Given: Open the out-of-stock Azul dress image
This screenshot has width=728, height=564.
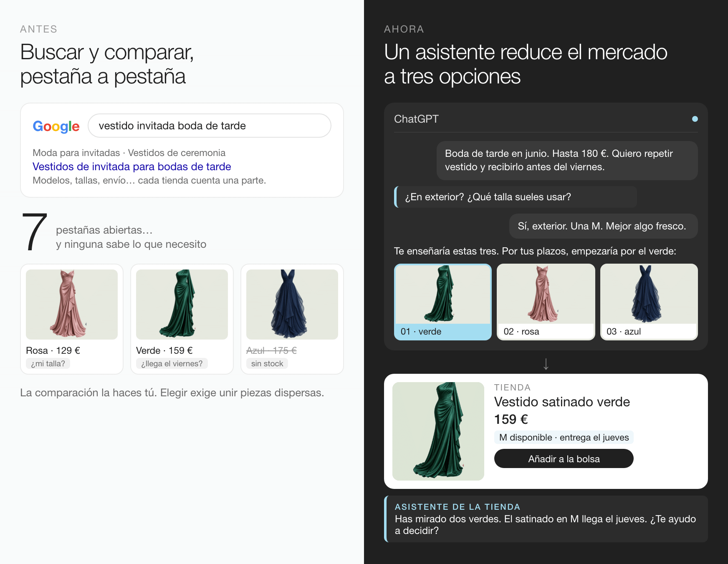Looking at the screenshot, I should pos(292,304).
